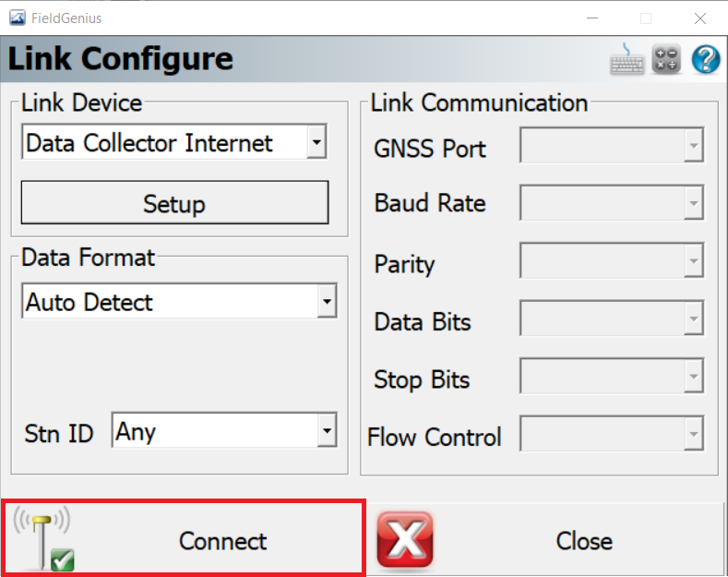Click the red X Close icon
Image resolution: width=728 pixels, height=577 pixels.
pyautogui.click(x=405, y=540)
